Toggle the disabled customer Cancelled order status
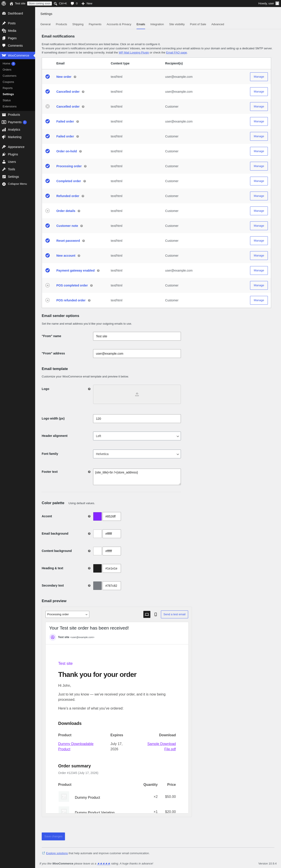Image resolution: width=281 pixels, height=868 pixels. coord(48,106)
